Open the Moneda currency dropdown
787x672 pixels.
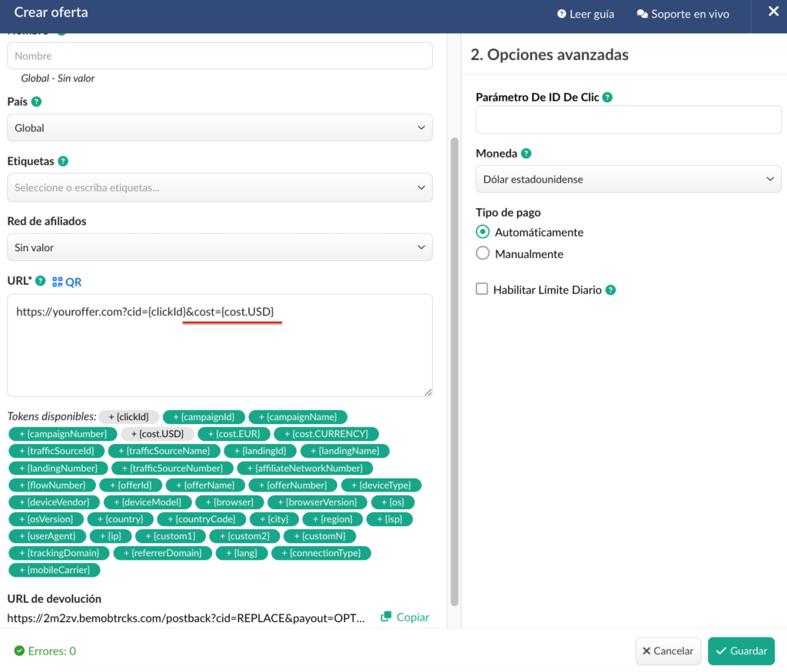point(628,179)
